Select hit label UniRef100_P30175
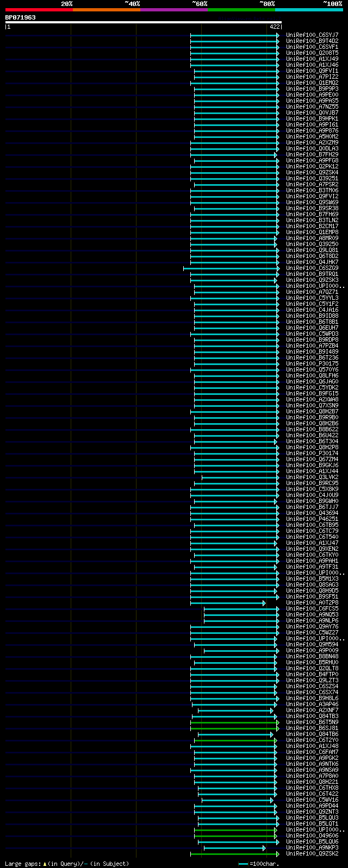 tap(312, 363)
